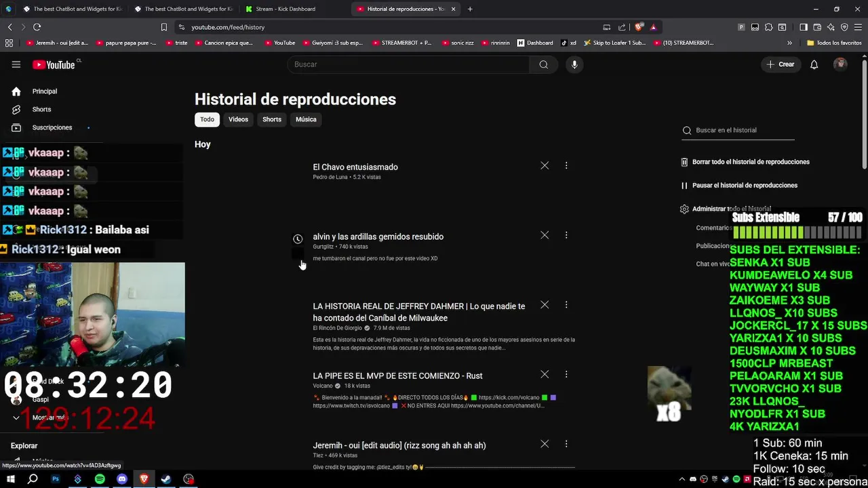Click the Brave Rewards triangle icon
Screen dimensions: 868x488
[x=653, y=27]
